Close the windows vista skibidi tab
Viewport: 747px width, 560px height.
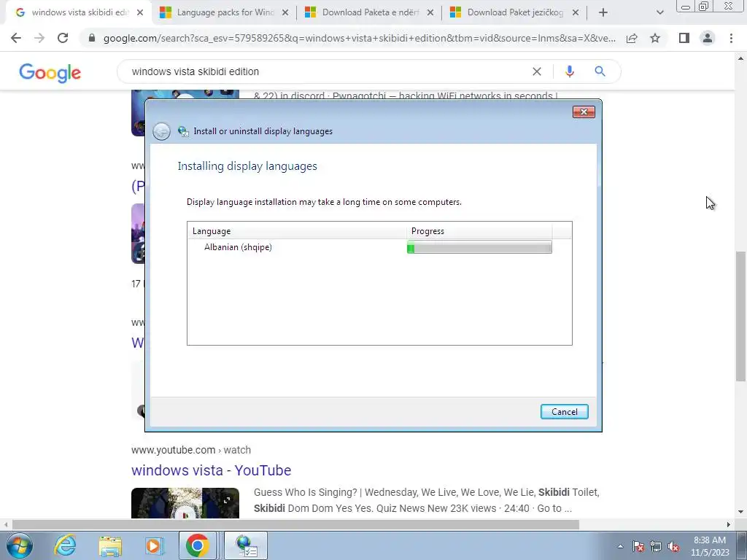tap(139, 13)
